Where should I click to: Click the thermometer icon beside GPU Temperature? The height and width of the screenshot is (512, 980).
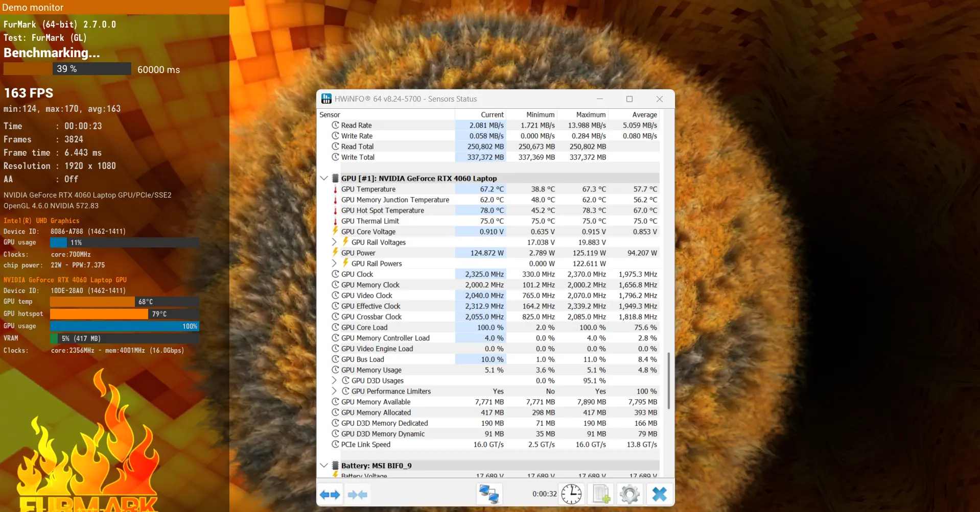335,189
